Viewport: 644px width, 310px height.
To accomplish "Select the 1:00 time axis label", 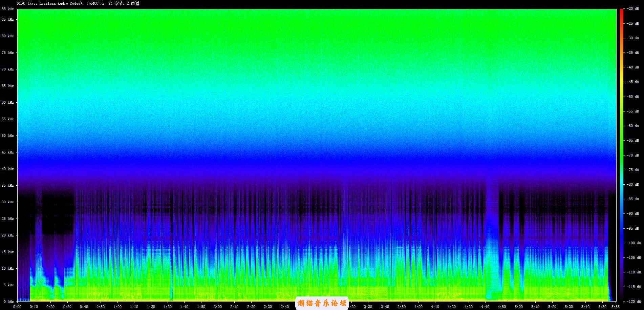I will coord(117,307).
